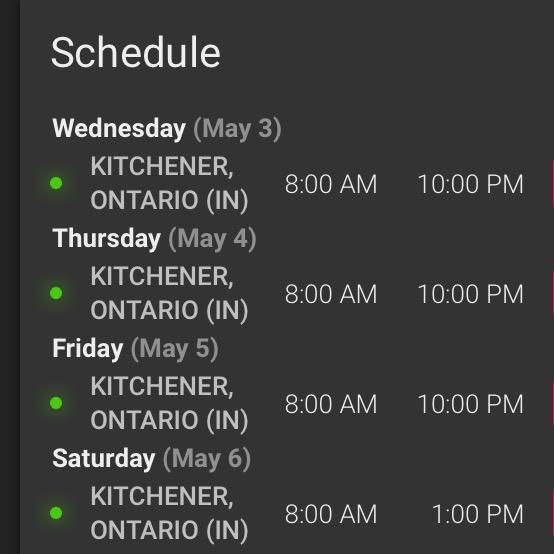Screen dimensions: 554x554
Task: Click the green status dot for Thursday
Action: tap(56, 293)
